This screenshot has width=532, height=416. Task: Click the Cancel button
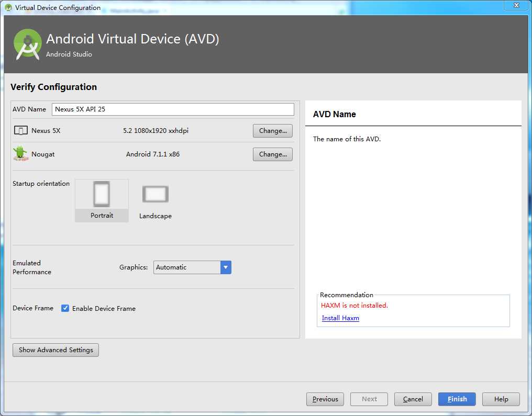point(413,399)
